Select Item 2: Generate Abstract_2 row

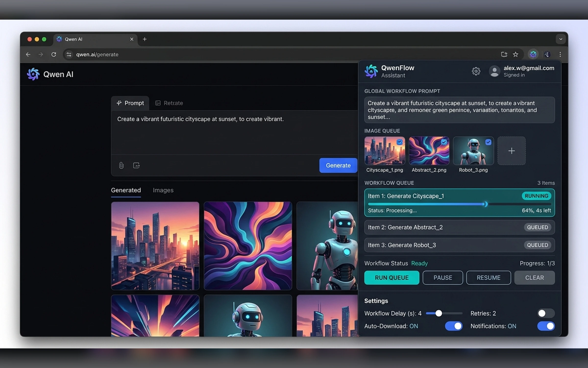point(459,227)
